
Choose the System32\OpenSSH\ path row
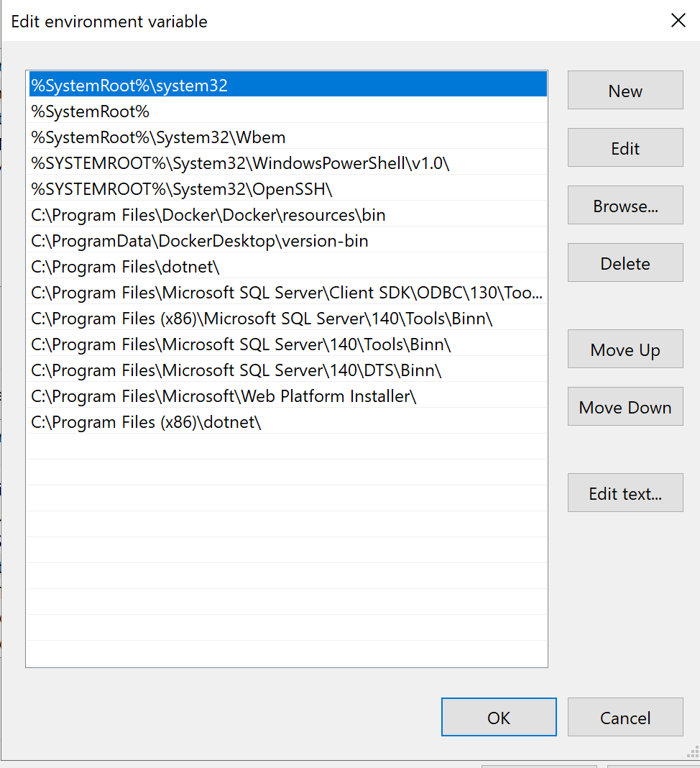point(287,188)
